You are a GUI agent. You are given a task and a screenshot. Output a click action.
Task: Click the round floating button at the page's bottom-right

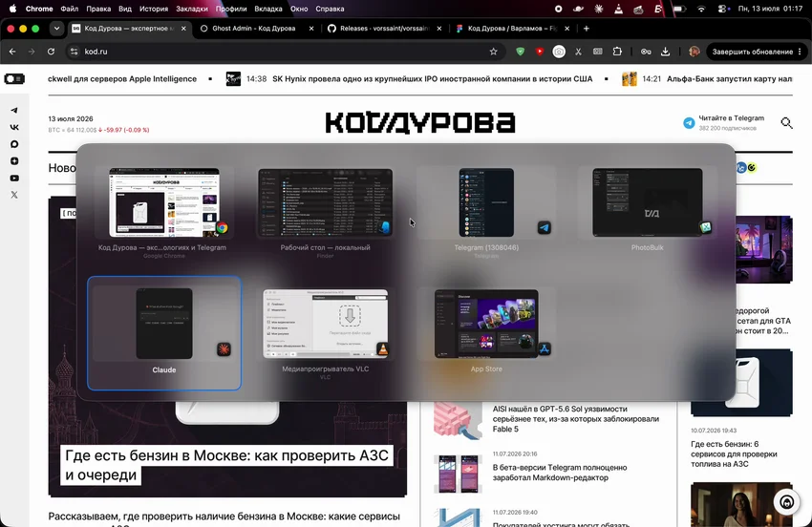(x=786, y=501)
